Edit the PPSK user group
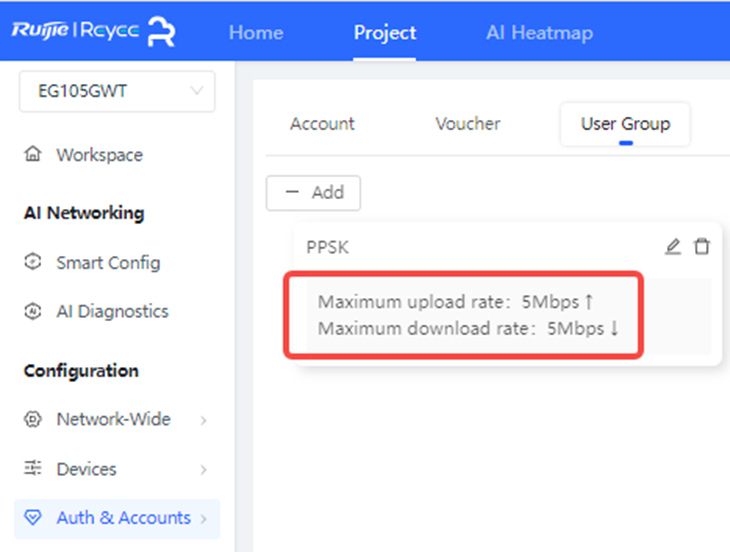Image resolution: width=730 pixels, height=552 pixels. coord(673,246)
